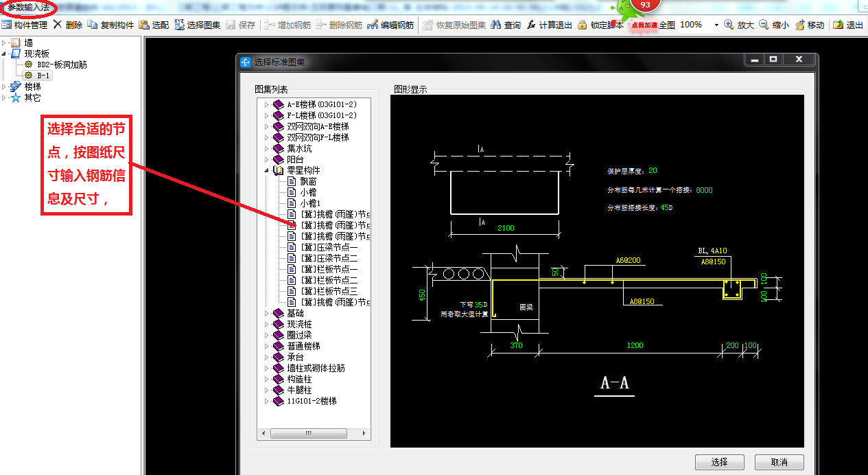Select the 牛腿柱 atlas
The image size is (868, 475).
coord(299,390)
